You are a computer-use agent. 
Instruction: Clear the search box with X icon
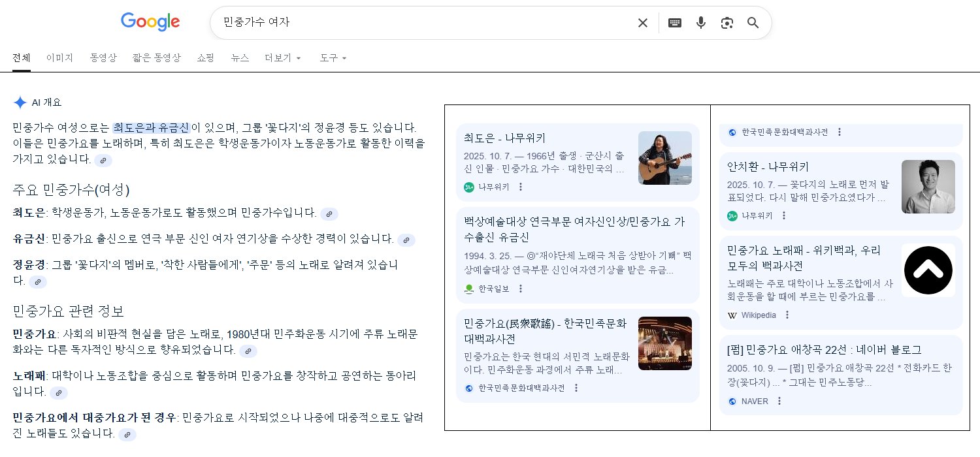point(643,23)
